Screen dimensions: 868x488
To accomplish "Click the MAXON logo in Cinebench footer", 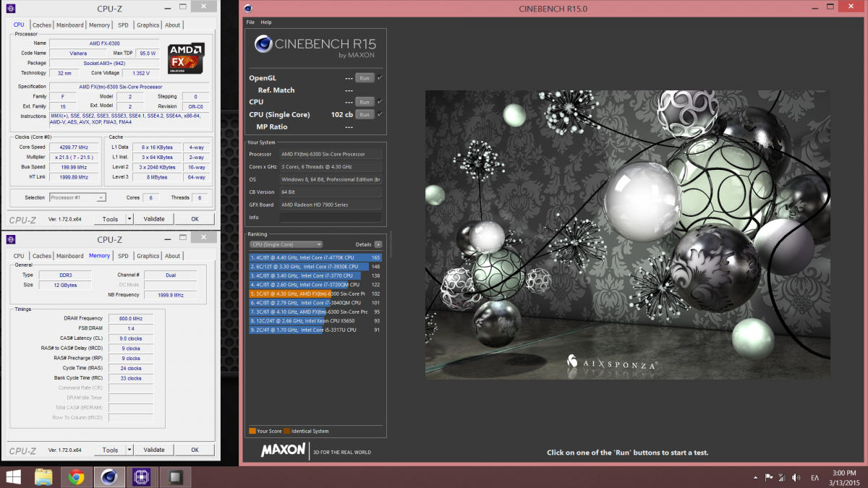I will click(283, 450).
